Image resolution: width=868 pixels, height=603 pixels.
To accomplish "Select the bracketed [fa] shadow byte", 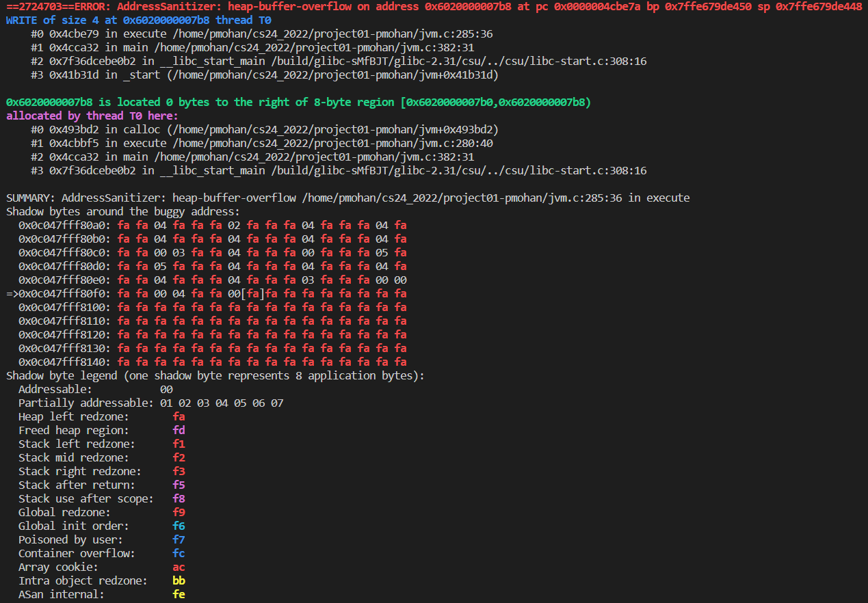I will tap(252, 294).
